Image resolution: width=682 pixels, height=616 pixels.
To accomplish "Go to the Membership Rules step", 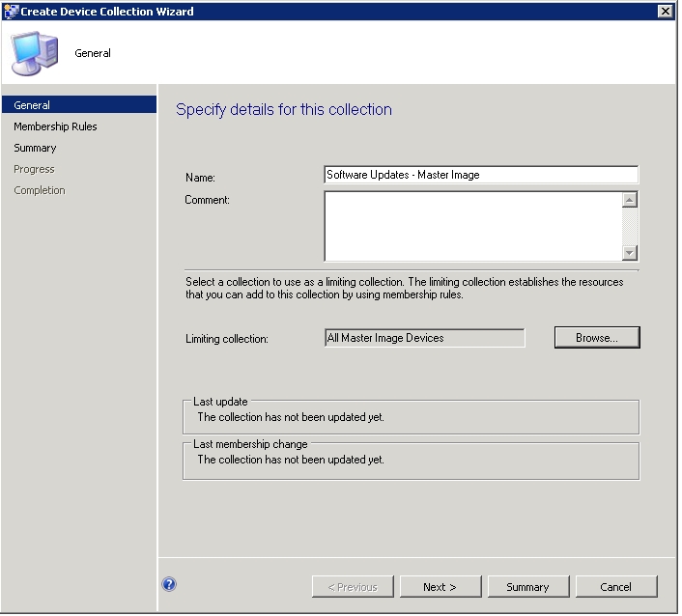I will (55, 126).
